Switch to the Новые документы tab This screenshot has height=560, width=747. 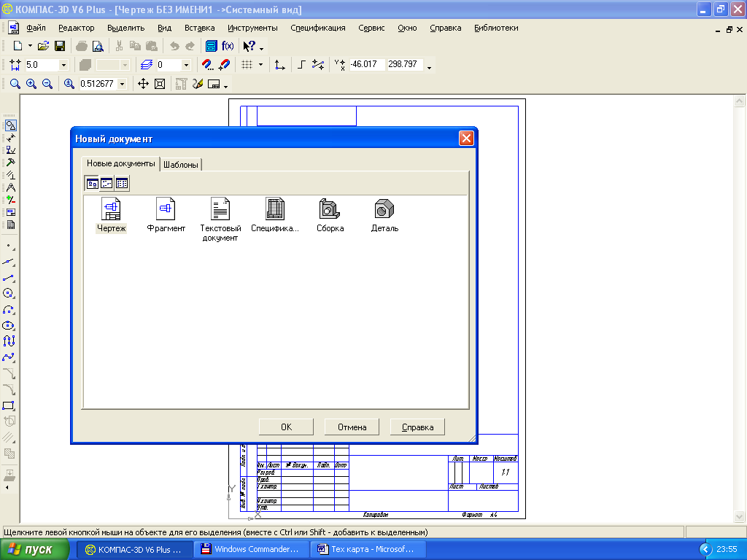click(120, 163)
